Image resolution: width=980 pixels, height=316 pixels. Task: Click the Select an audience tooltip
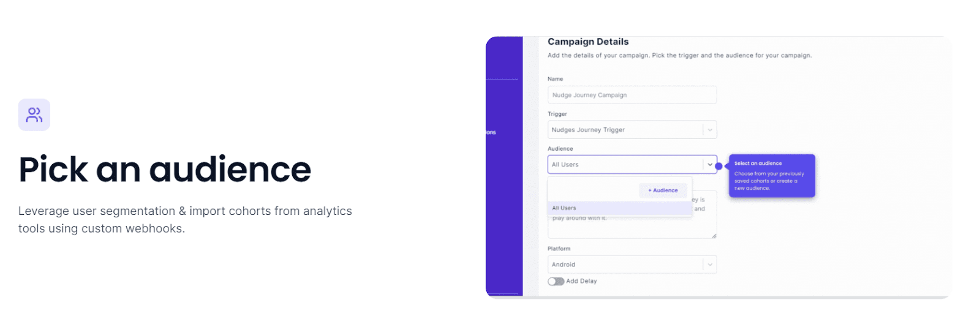pos(772,176)
